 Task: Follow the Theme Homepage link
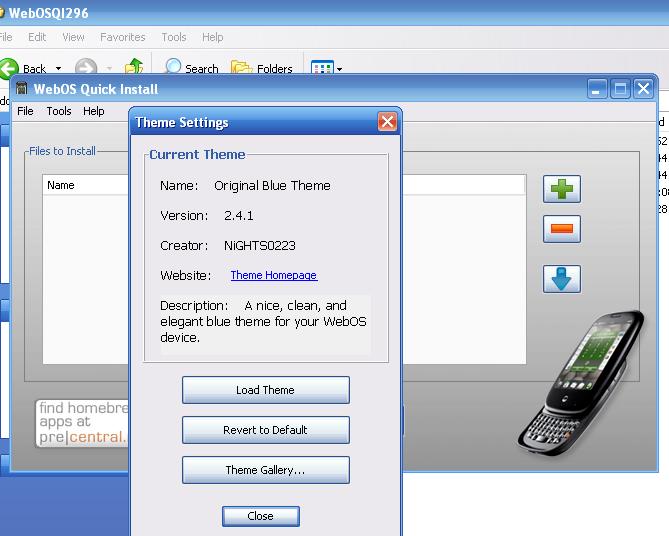[x=274, y=275]
